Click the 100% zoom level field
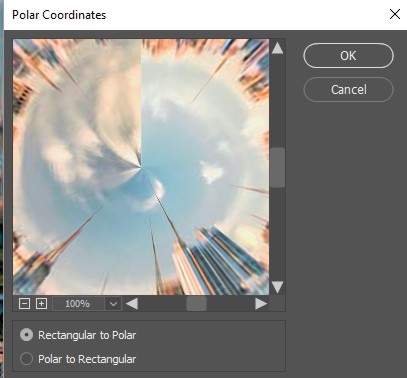Screen dimensions: 407x378 78,304
